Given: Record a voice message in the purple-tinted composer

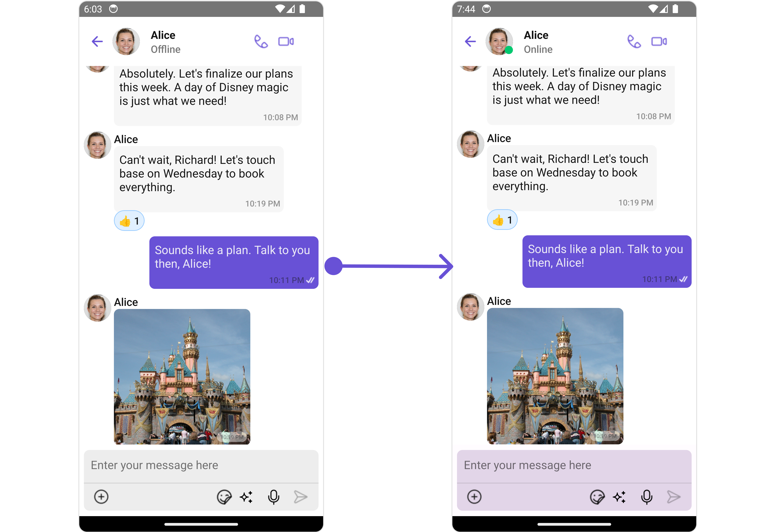Looking at the screenshot, I should pyautogui.click(x=647, y=497).
